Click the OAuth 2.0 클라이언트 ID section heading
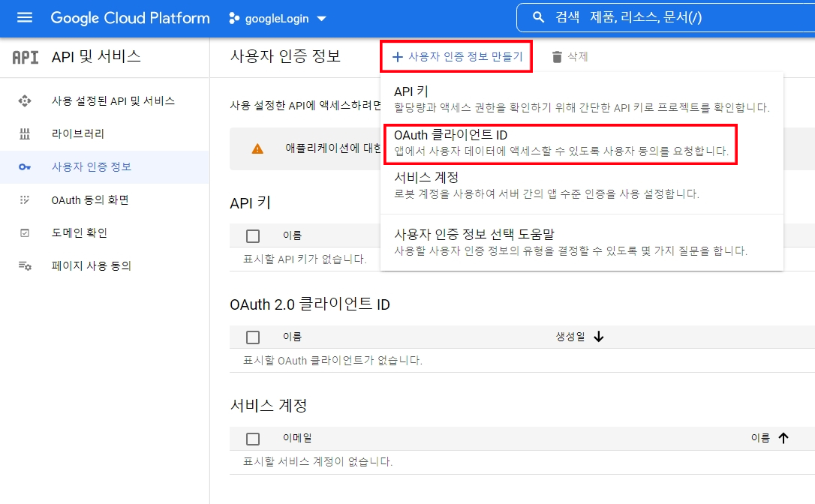 pyautogui.click(x=310, y=304)
